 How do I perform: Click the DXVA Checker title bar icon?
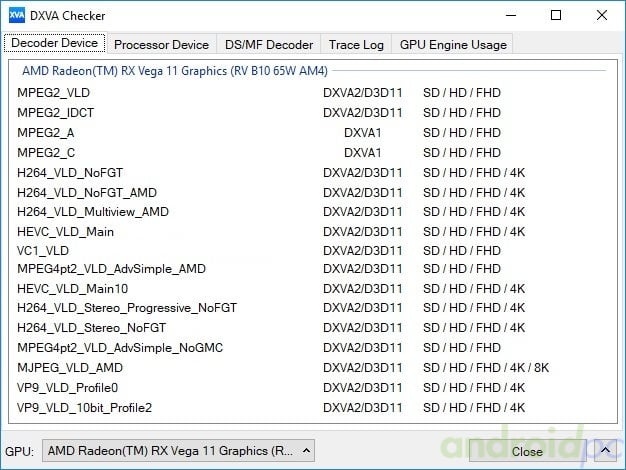pyautogui.click(x=16, y=16)
